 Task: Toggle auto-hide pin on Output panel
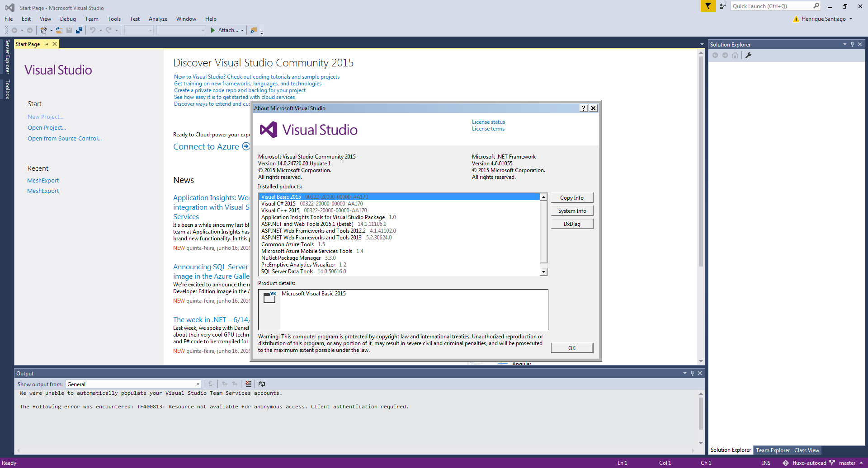(x=692, y=373)
